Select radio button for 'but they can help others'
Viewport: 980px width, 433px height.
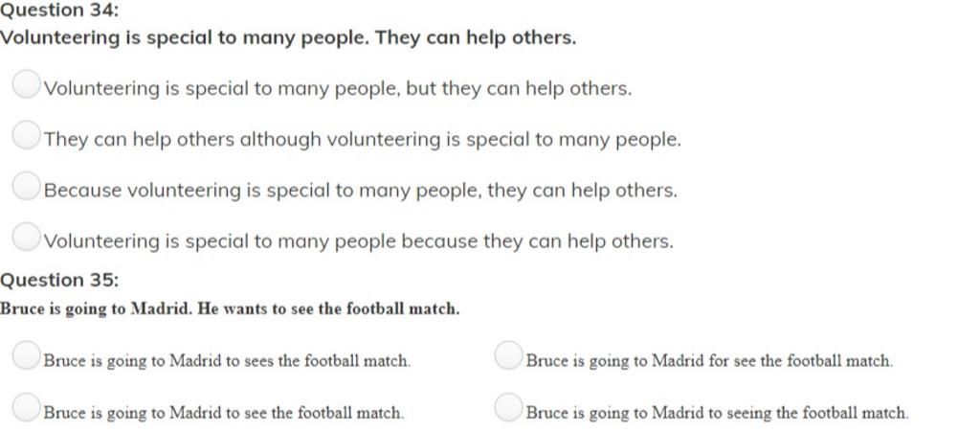(x=26, y=84)
